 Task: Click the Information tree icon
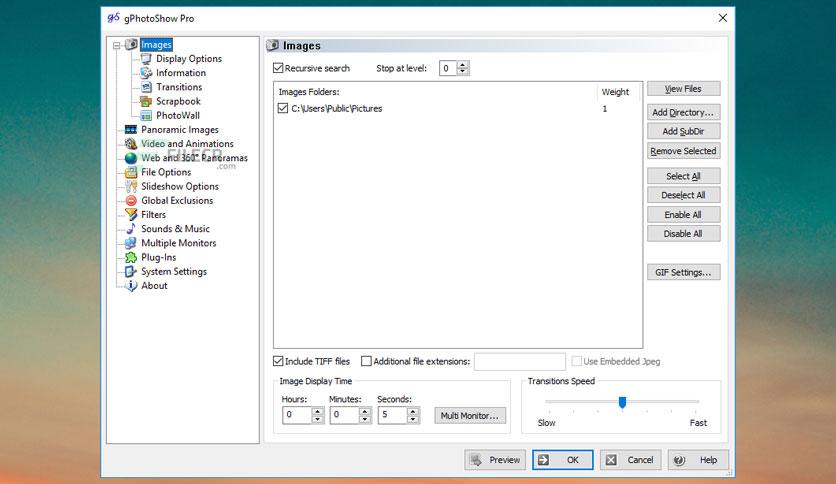[x=146, y=72]
